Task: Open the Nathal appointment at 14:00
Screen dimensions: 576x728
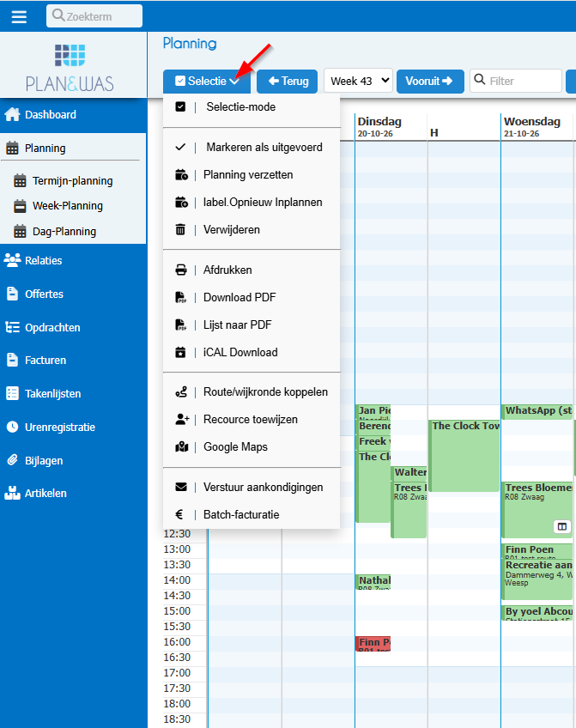Action: coord(373,582)
